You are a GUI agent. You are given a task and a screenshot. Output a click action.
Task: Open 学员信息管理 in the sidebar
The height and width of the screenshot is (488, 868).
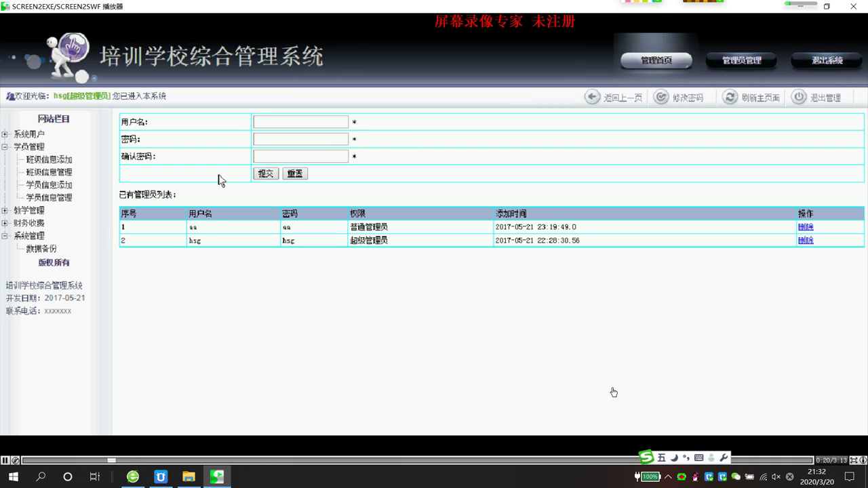(49, 197)
